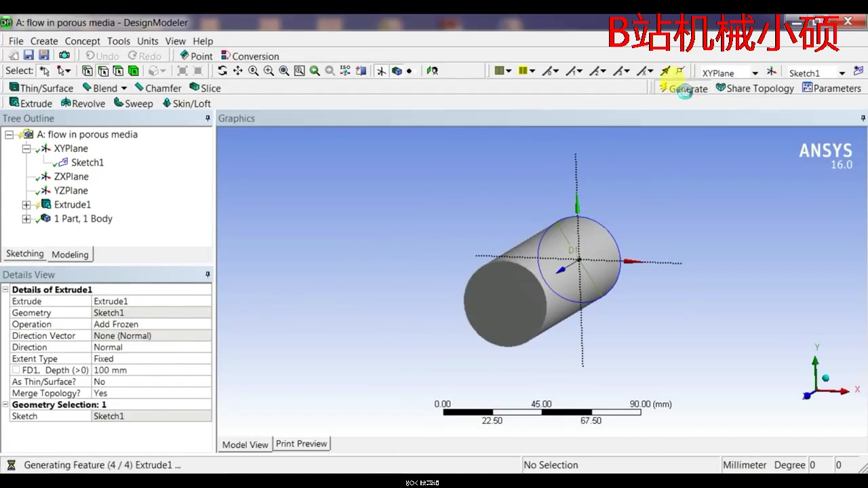This screenshot has width=868, height=488.
Task: Collapse the A: flow in porous media tree
Action: (9, 134)
